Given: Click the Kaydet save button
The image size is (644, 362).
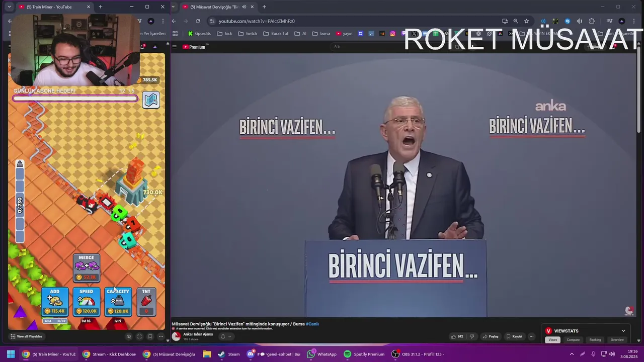Looking at the screenshot, I should (x=515, y=336).
